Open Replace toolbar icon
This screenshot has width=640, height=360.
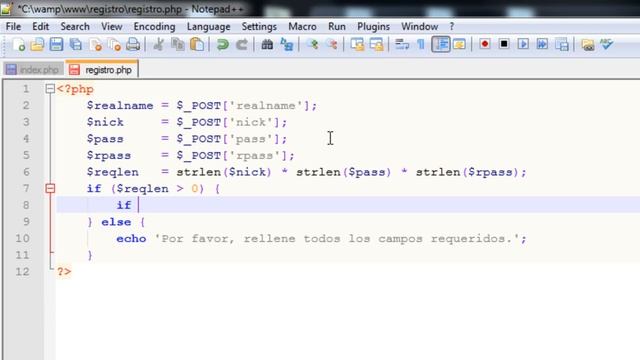click(287, 44)
